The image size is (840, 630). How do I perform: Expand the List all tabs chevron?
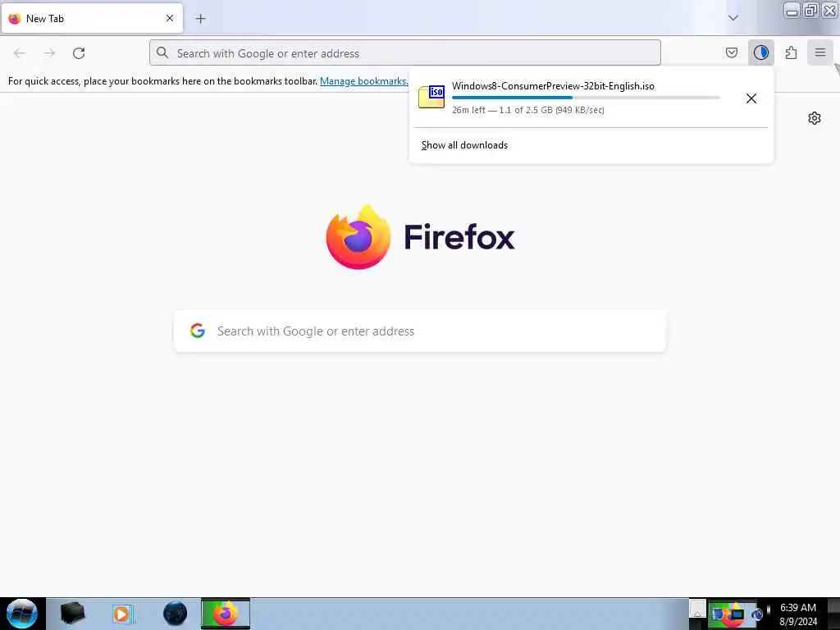coord(733,18)
